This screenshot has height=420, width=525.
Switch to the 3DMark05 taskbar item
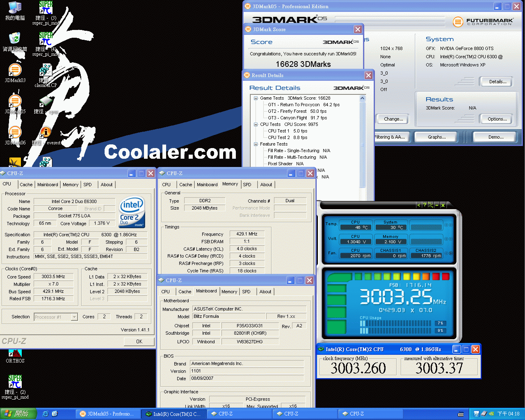[x=108, y=414]
